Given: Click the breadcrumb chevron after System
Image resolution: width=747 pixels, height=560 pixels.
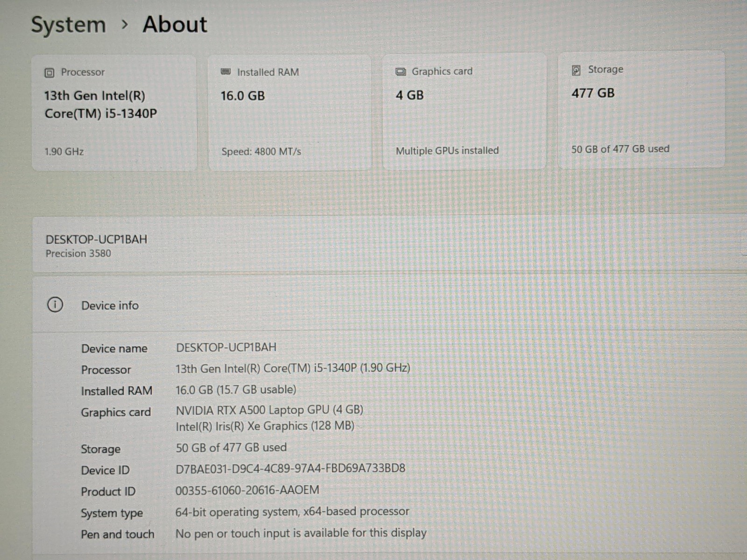Looking at the screenshot, I should pyautogui.click(x=124, y=24).
